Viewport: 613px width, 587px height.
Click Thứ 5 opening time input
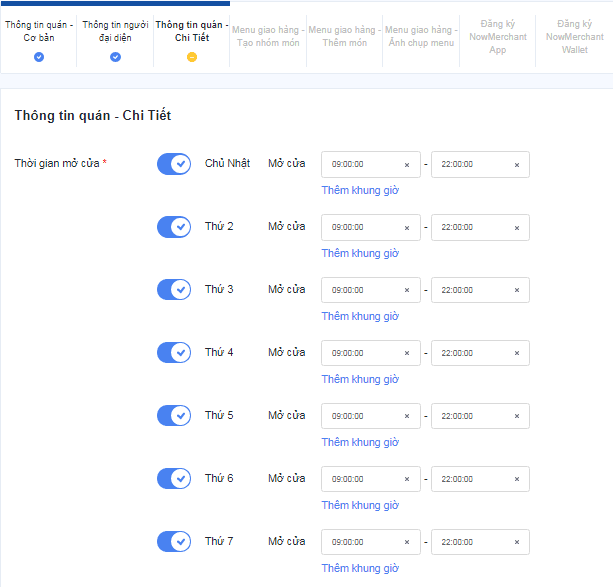tap(371, 416)
